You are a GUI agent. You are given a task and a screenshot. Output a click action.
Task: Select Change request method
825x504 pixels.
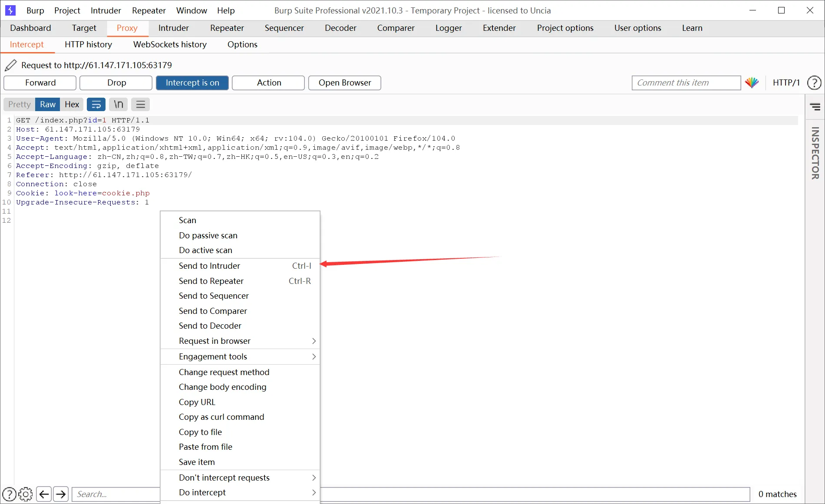point(240,372)
